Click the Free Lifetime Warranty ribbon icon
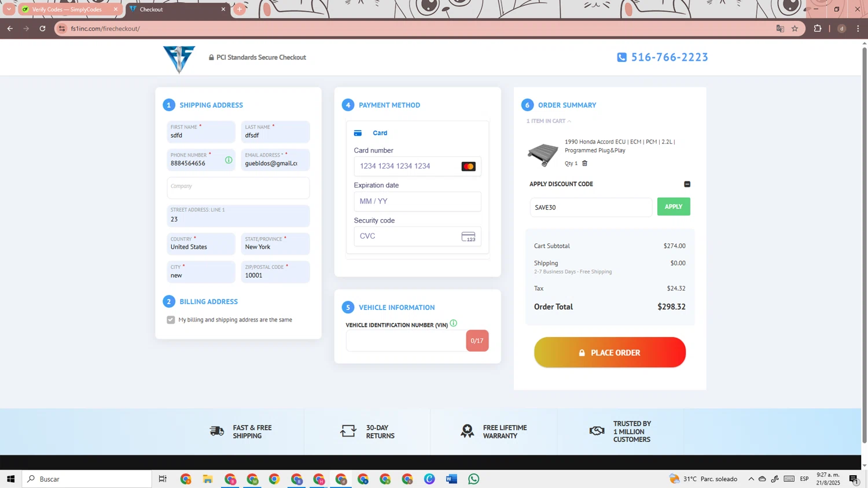 pyautogui.click(x=467, y=431)
